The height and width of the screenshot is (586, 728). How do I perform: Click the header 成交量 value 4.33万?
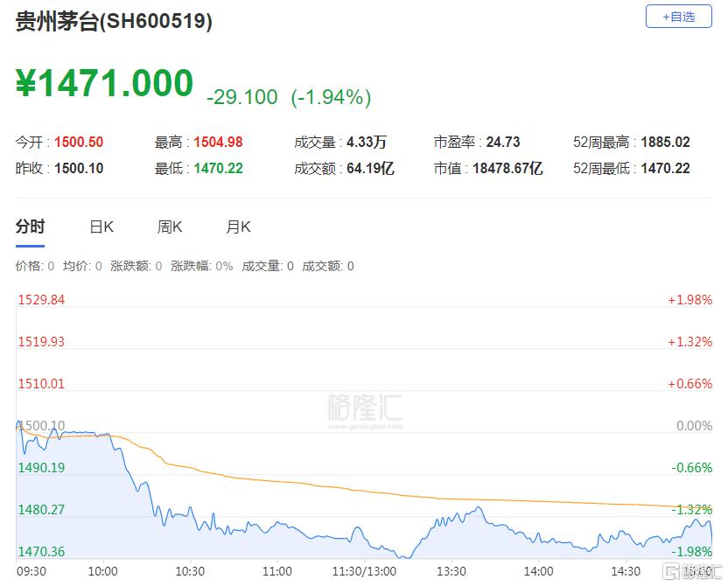tap(367, 142)
